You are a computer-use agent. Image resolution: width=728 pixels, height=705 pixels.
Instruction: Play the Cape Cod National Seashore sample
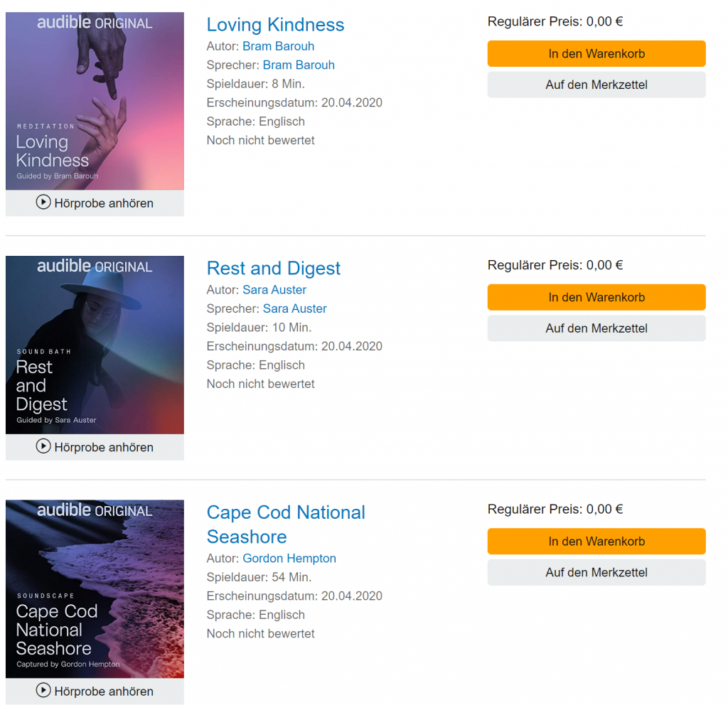click(95, 691)
